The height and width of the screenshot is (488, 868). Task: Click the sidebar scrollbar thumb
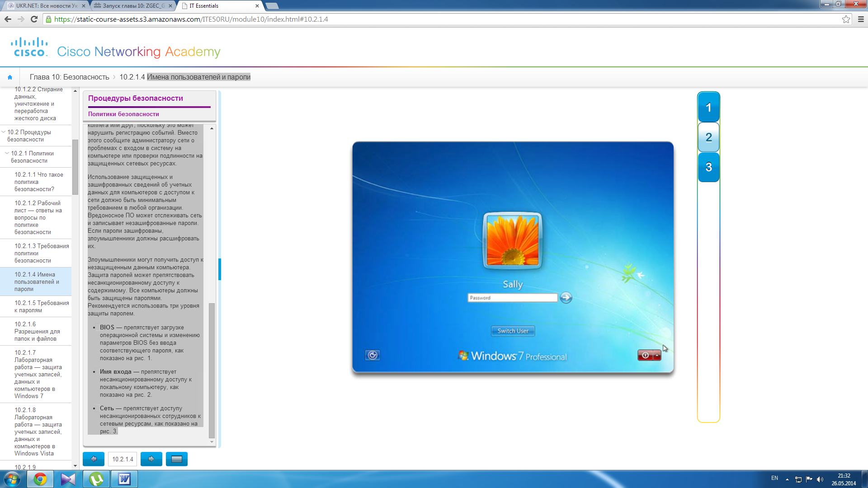[75, 167]
